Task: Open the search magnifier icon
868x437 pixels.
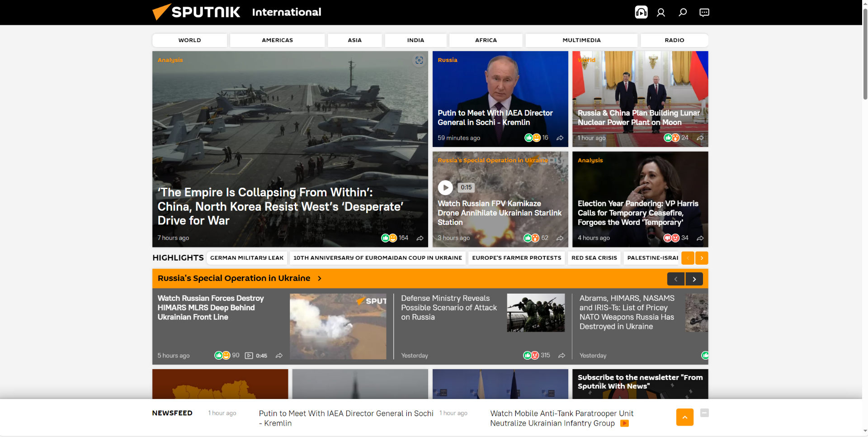Action: point(683,12)
